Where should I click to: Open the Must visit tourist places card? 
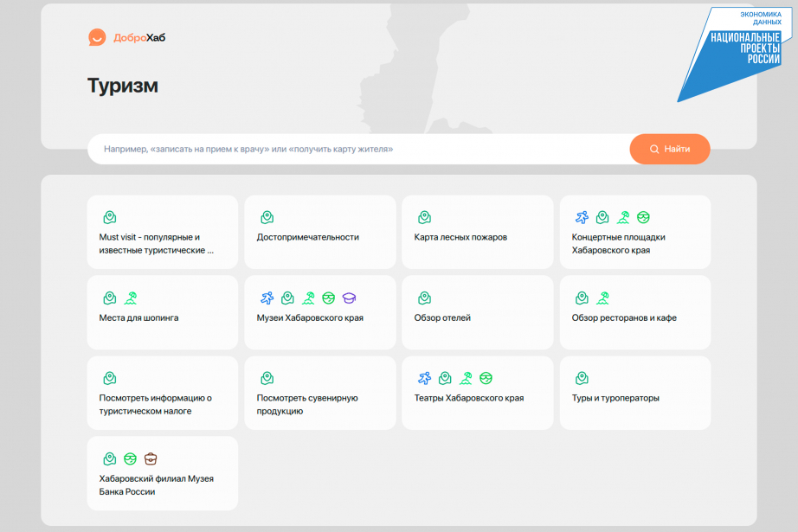click(163, 232)
